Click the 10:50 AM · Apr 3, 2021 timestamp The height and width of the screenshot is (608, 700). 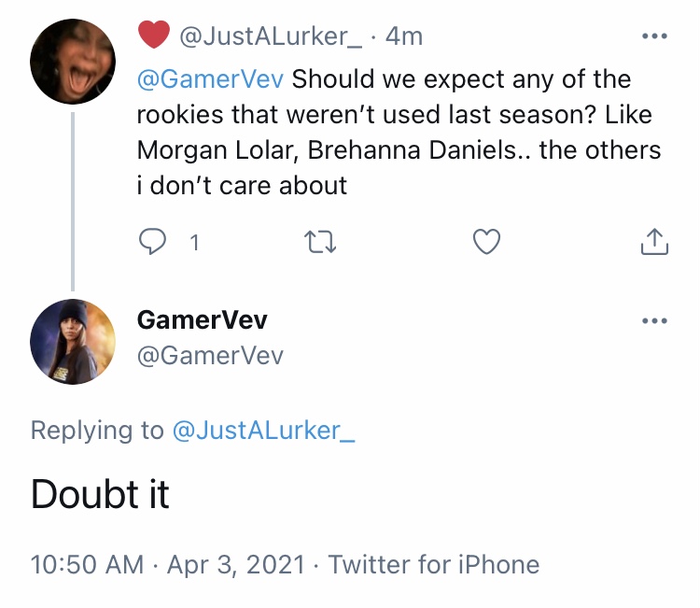168,564
